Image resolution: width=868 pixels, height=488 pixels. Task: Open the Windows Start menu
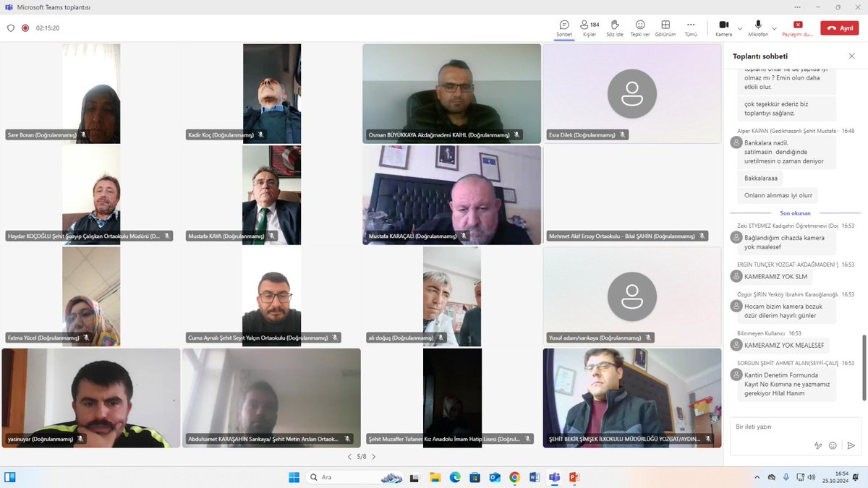(x=294, y=477)
